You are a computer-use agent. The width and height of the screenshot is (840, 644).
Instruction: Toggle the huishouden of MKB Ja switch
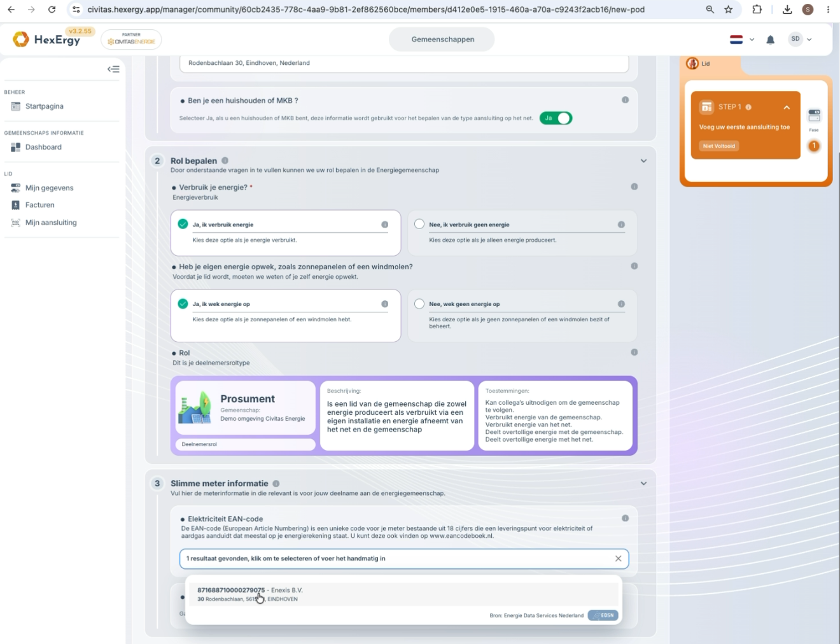point(556,118)
